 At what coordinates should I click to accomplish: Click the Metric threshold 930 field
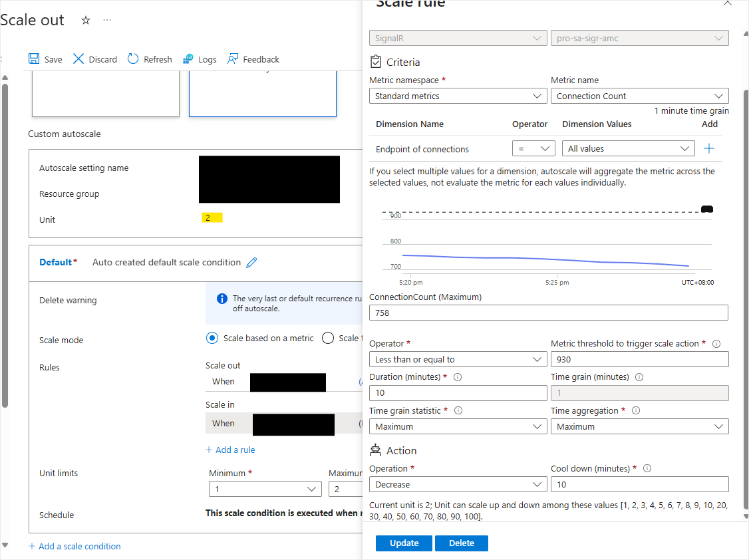pyautogui.click(x=640, y=360)
